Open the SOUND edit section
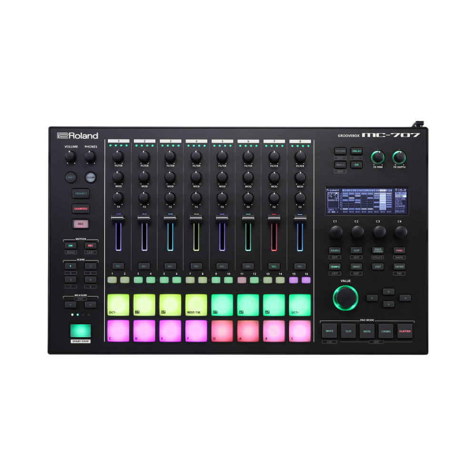Viewport: 476px width, 476px height. [x=336, y=249]
